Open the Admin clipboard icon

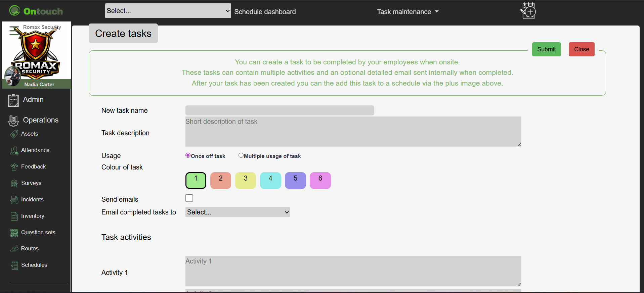coord(13,100)
